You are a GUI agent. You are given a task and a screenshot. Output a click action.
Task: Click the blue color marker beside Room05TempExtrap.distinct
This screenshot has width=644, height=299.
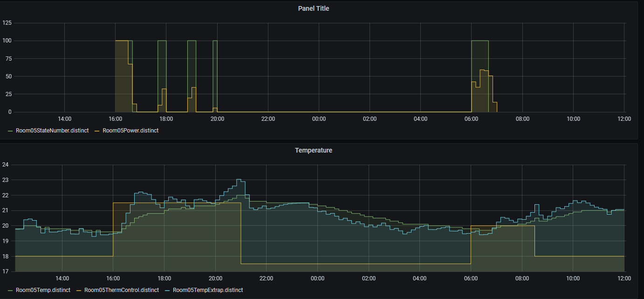(167, 290)
